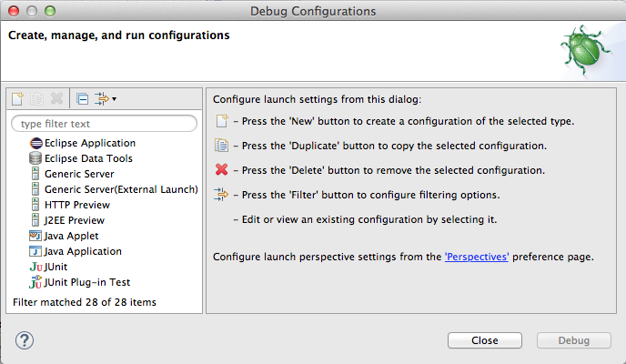Viewport: 626px width, 364px height.
Task: Select the Generic Server entry
Action: coord(80,174)
